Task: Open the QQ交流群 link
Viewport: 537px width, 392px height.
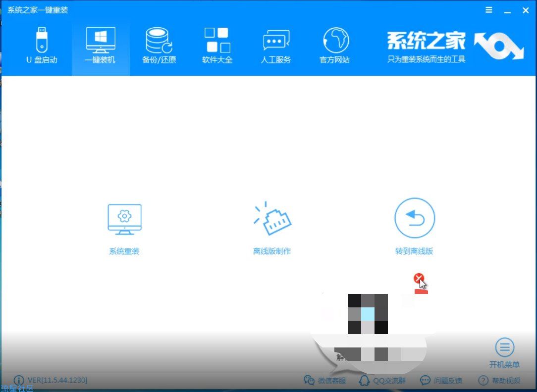Action: (382, 381)
